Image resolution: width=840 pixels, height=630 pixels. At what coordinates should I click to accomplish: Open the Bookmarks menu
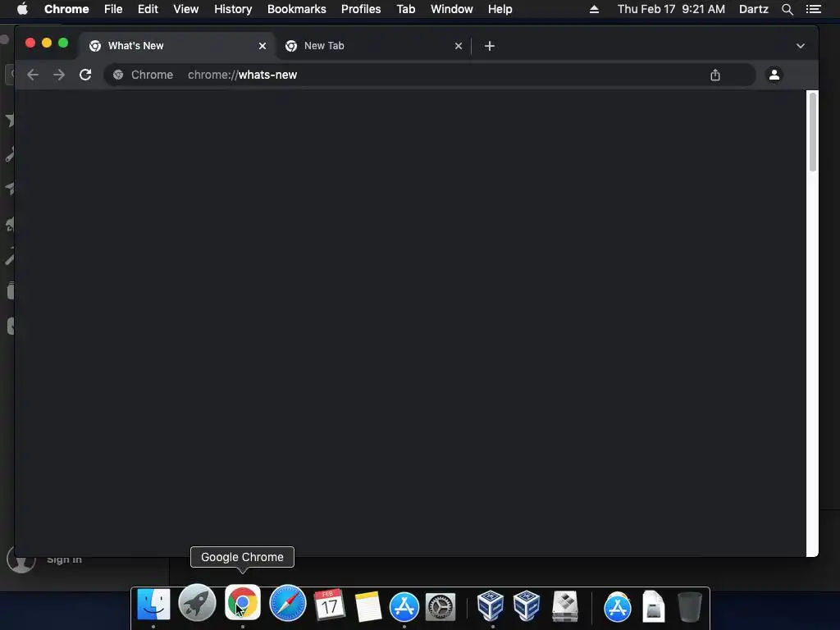[297, 9]
